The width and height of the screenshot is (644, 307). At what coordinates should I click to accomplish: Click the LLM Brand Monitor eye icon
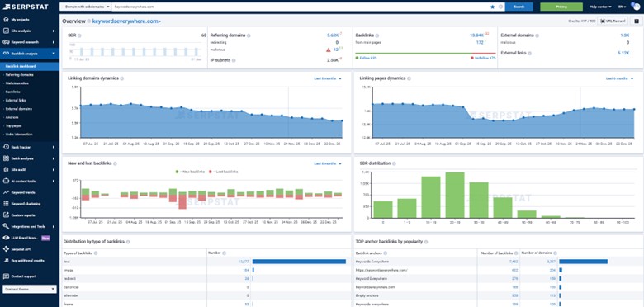click(x=6, y=238)
